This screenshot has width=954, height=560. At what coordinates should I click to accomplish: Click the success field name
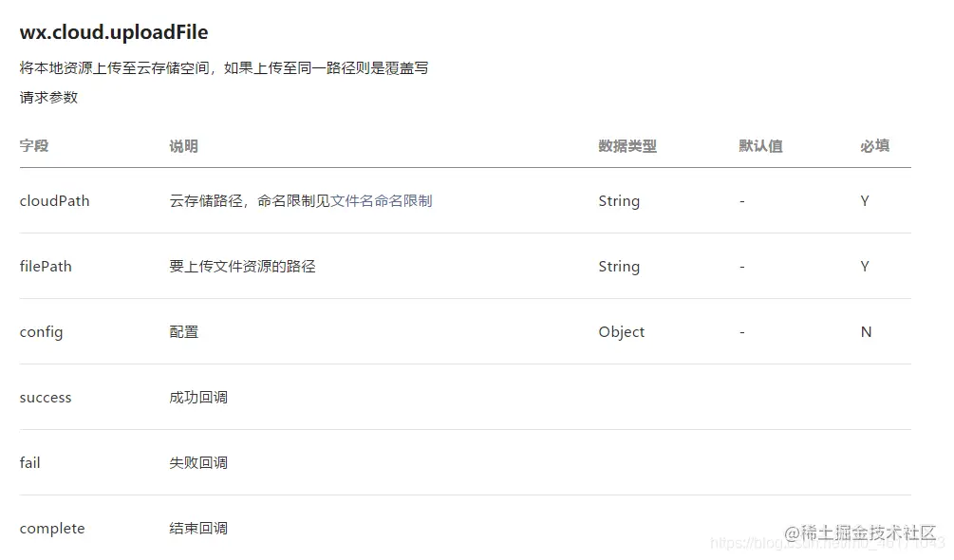tap(46, 398)
